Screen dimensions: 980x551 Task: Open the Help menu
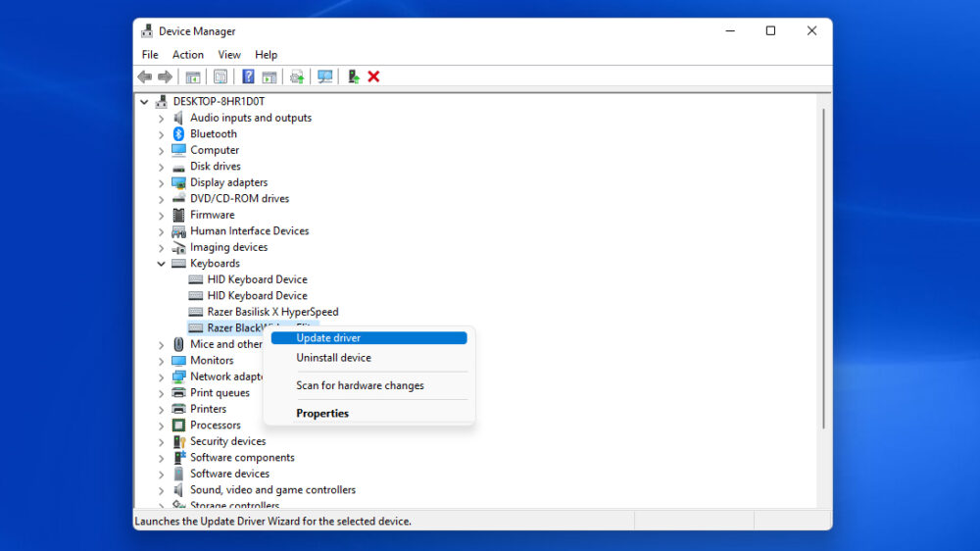pos(266,55)
